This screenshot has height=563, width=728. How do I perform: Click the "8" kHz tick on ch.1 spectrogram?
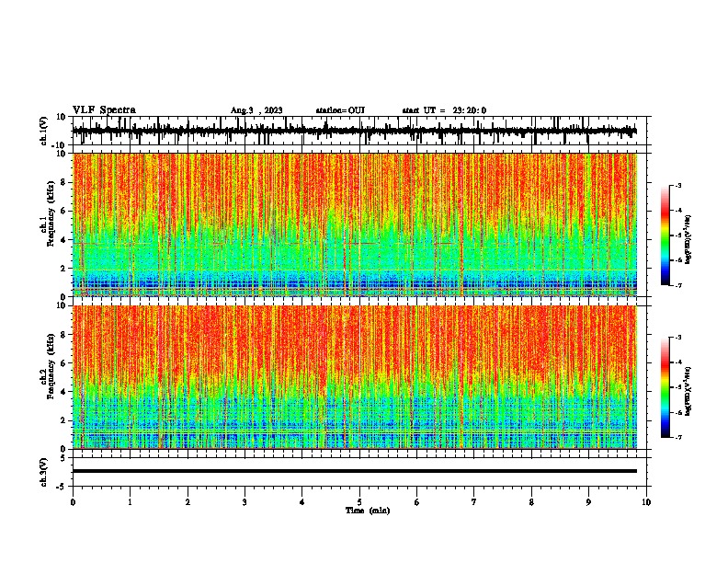[64, 182]
